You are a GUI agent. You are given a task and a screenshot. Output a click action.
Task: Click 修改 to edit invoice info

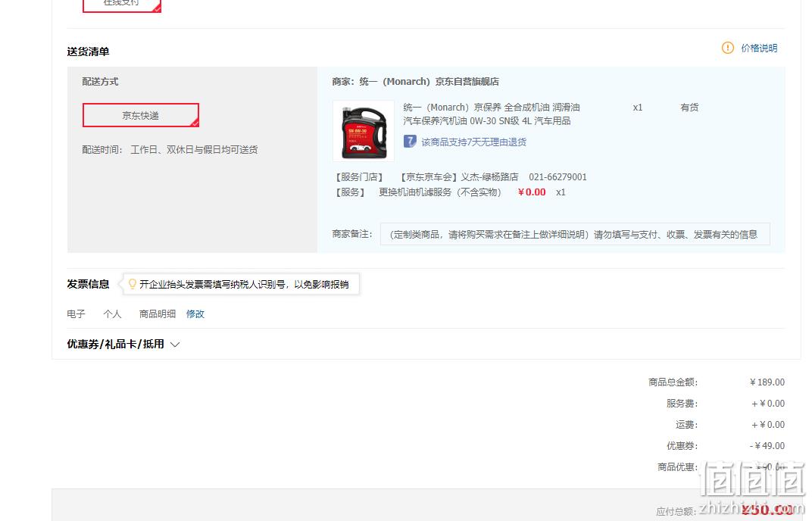pos(195,314)
